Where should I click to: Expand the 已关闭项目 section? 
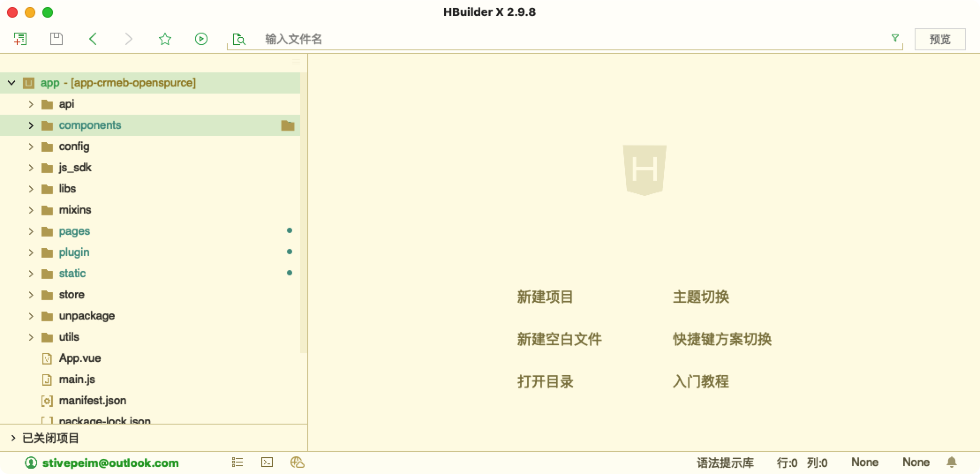pyautogui.click(x=13, y=438)
